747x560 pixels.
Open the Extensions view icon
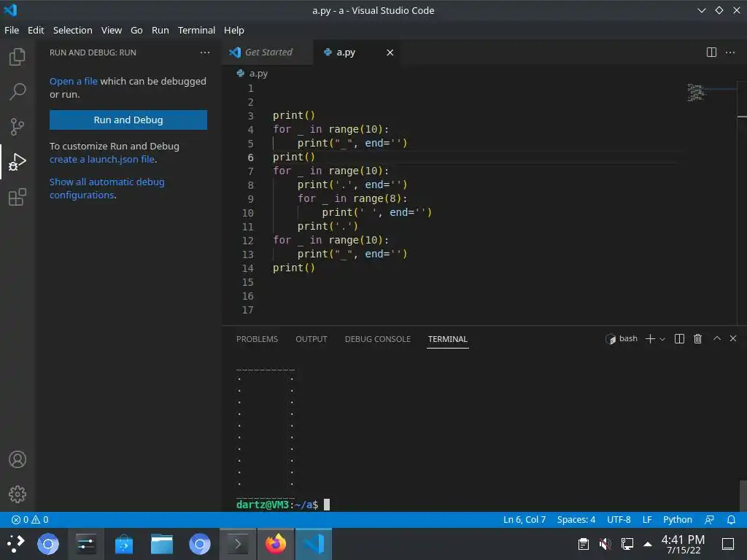18,197
